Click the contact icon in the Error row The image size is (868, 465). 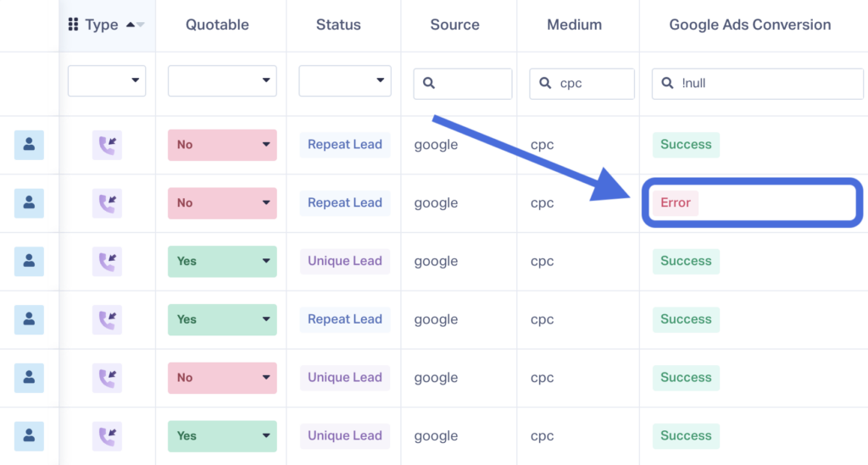29,203
